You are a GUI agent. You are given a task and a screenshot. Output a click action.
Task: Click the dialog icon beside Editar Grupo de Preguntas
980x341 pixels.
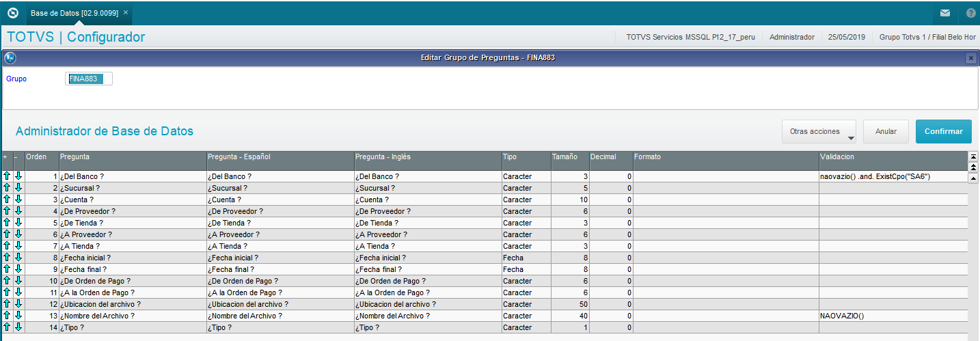10,58
